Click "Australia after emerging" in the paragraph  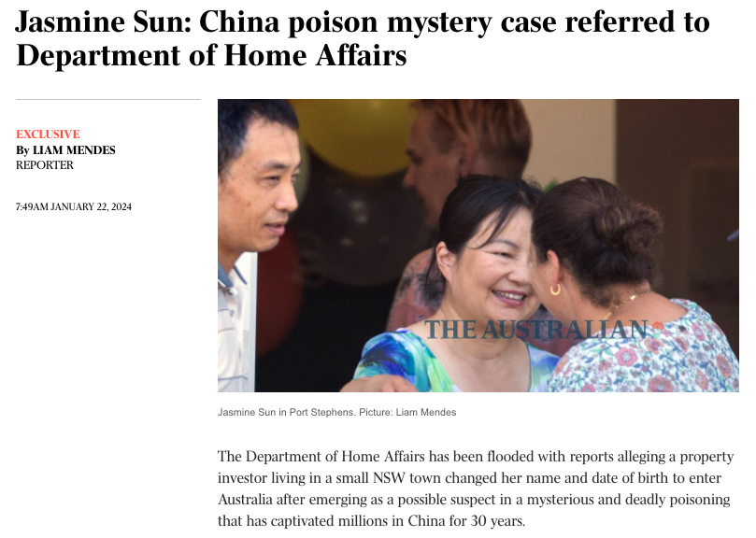(292, 500)
